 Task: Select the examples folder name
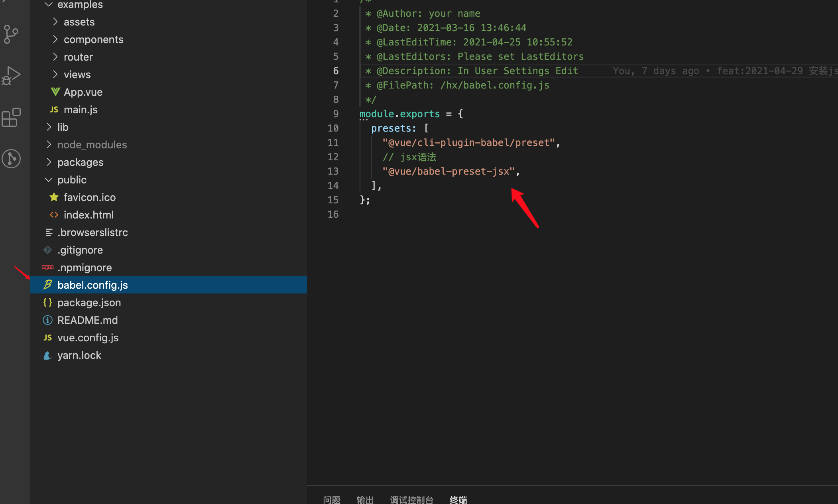coord(80,4)
